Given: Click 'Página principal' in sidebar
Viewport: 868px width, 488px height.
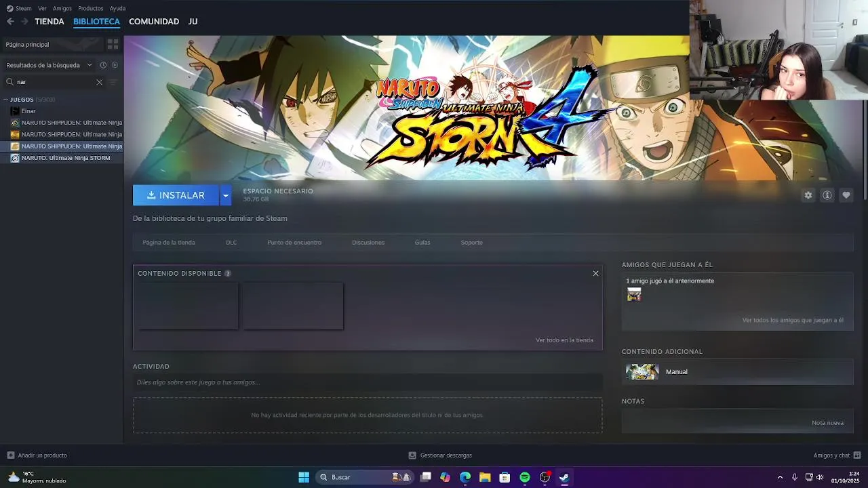Looking at the screenshot, I should pyautogui.click(x=53, y=44).
